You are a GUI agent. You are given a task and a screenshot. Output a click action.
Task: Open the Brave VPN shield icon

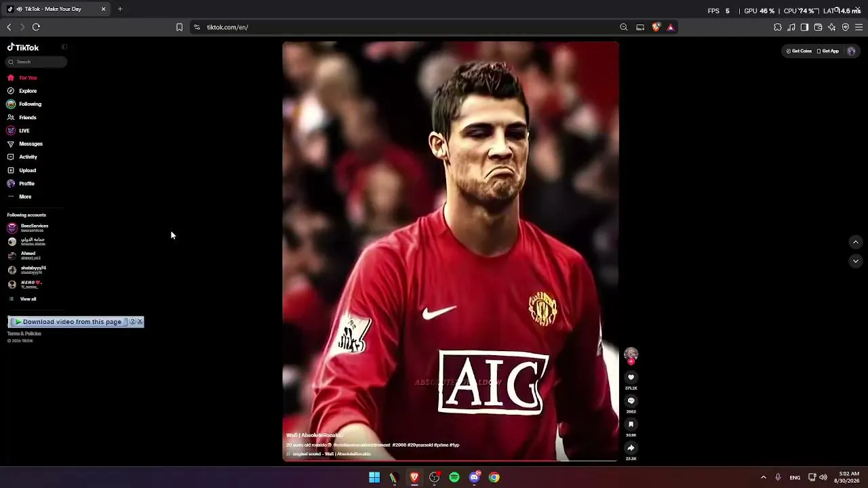(x=845, y=27)
